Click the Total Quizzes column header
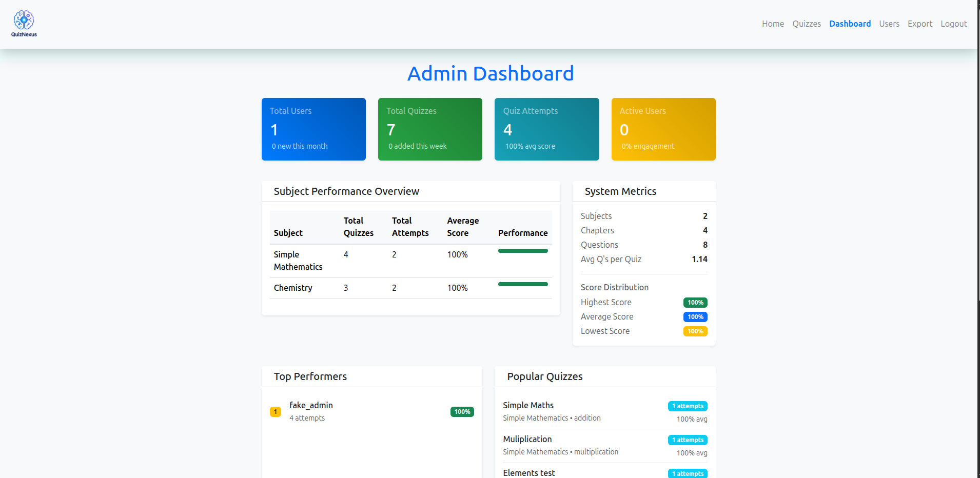The width and height of the screenshot is (980, 478). click(x=359, y=227)
